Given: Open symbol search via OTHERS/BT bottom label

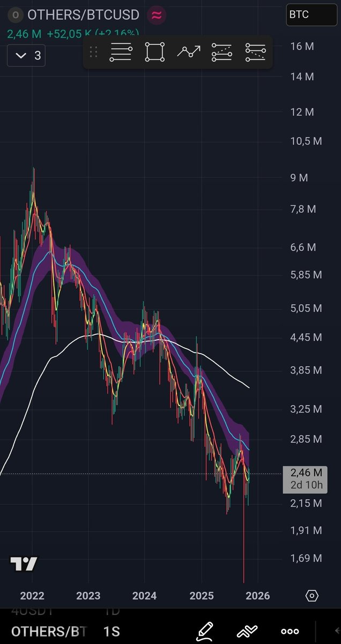Looking at the screenshot, I should coord(49,631).
